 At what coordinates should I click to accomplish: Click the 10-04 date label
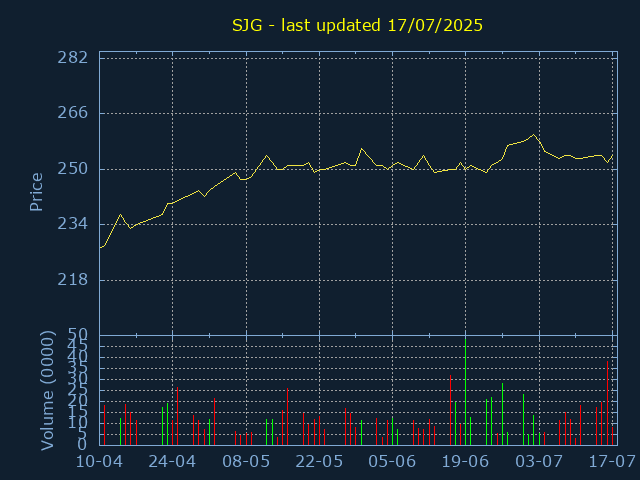[99, 462]
